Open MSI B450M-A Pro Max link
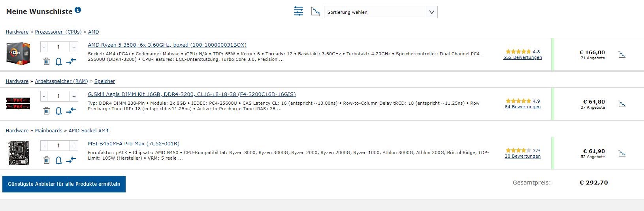This screenshot has height=211, width=644. pos(134,144)
